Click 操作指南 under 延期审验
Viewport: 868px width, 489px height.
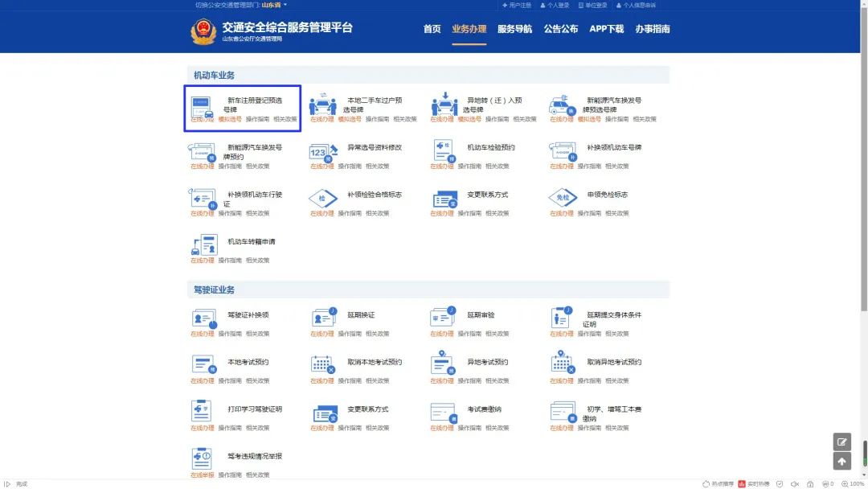[x=469, y=334]
